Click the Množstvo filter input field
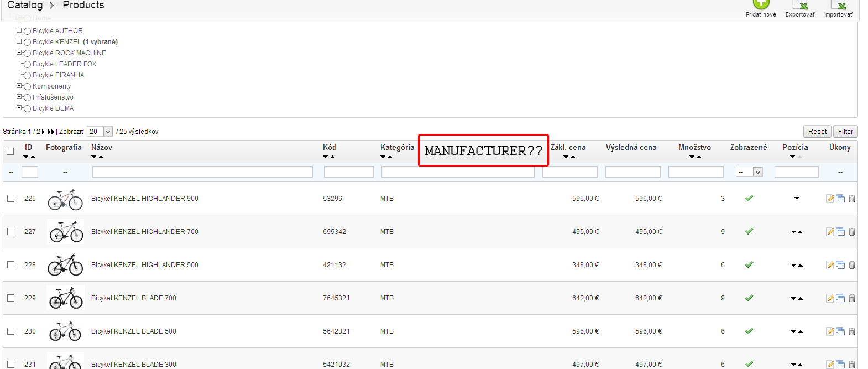 696,172
